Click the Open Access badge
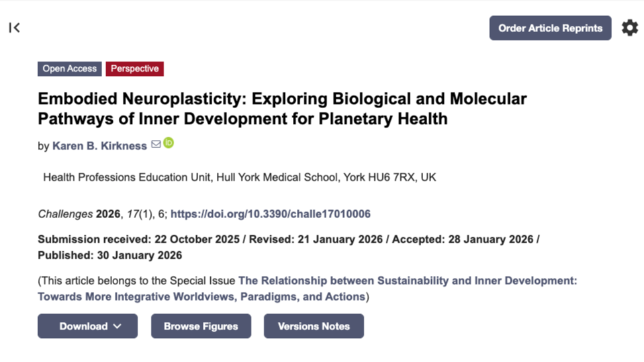 pyautogui.click(x=69, y=68)
